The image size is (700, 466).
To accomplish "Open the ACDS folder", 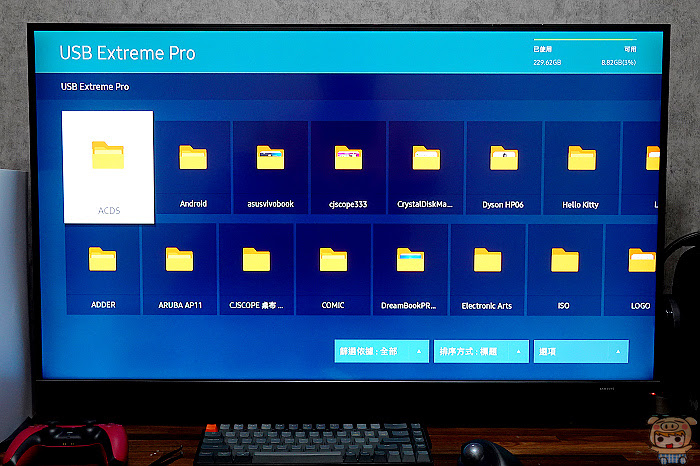I will pos(108,167).
